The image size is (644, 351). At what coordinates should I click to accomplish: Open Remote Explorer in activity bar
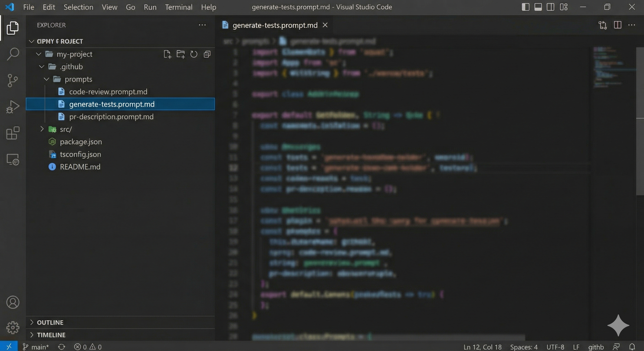coord(13,159)
